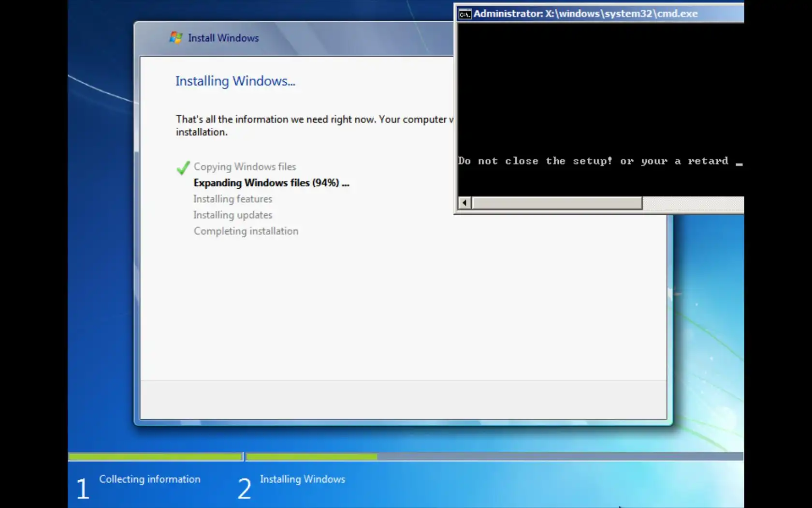Click the Installing Windows stage progress bar
Screen dimensions: 812x508
[x=494, y=456]
